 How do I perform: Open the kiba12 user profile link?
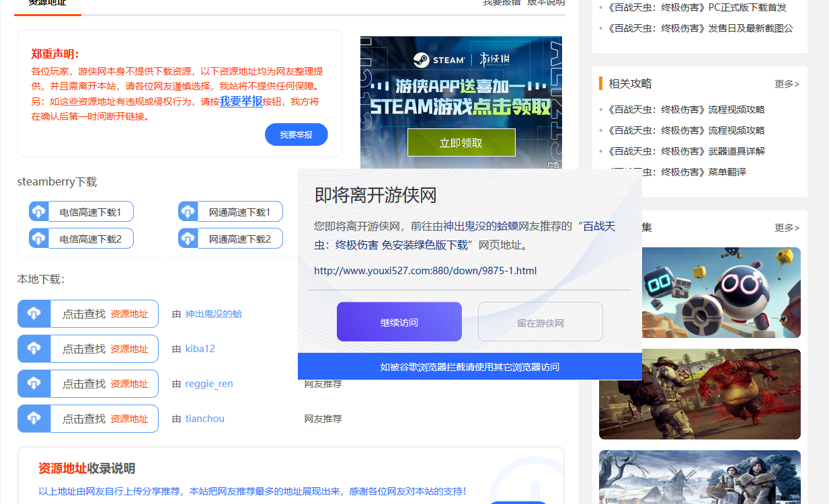pos(200,349)
